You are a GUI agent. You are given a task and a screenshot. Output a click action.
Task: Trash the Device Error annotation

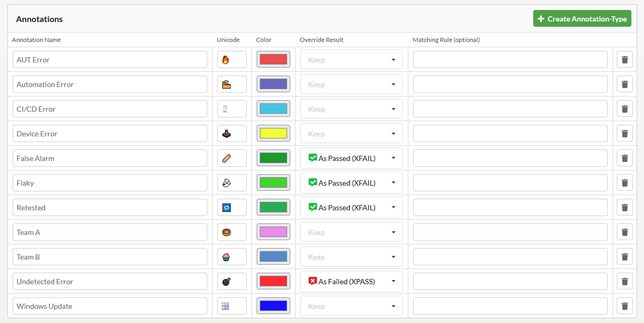625,134
